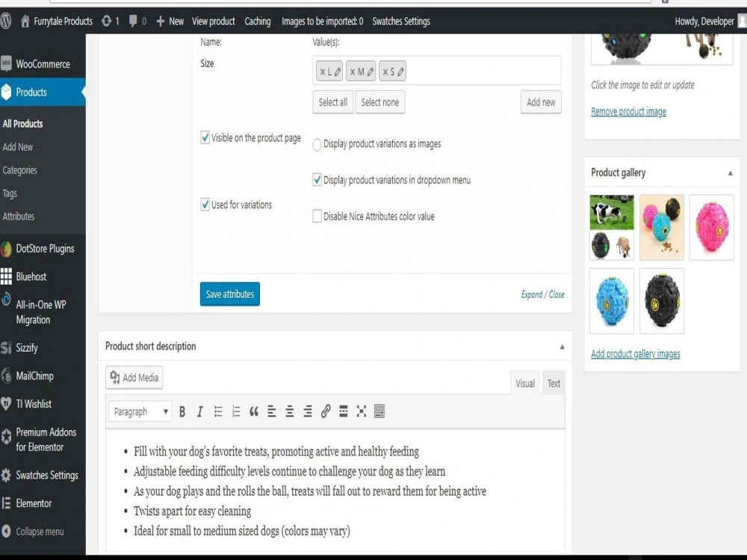
Task: Apply blockquote formatting
Action: [x=254, y=411]
